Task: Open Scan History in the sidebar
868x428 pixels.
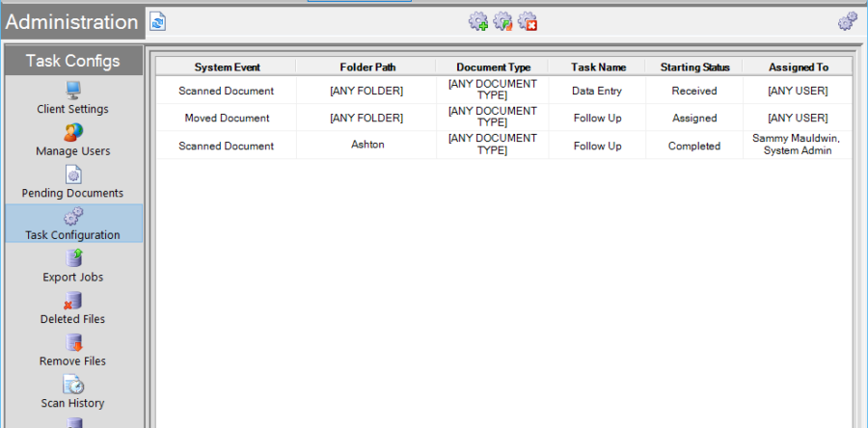Action: pyautogui.click(x=72, y=391)
